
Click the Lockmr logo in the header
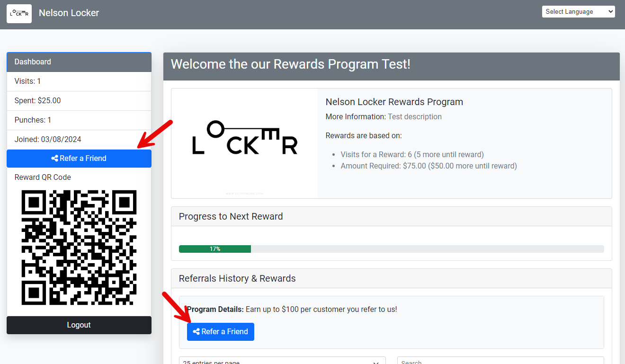[19, 13]
